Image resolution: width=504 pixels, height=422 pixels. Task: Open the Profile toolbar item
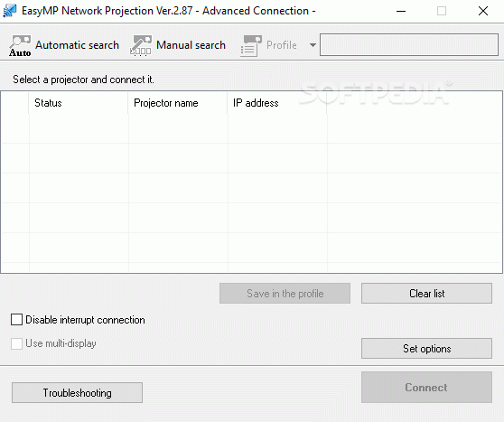click(x=282, y=45)
